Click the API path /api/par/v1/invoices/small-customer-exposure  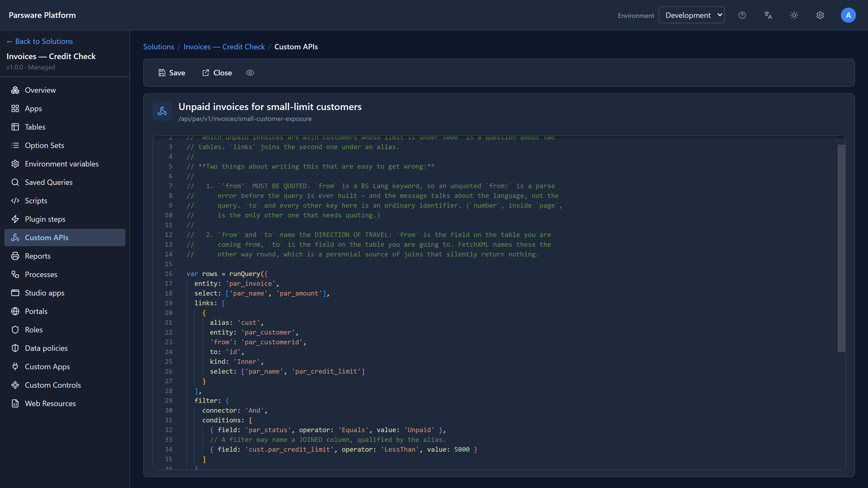[x=245, y=119]
